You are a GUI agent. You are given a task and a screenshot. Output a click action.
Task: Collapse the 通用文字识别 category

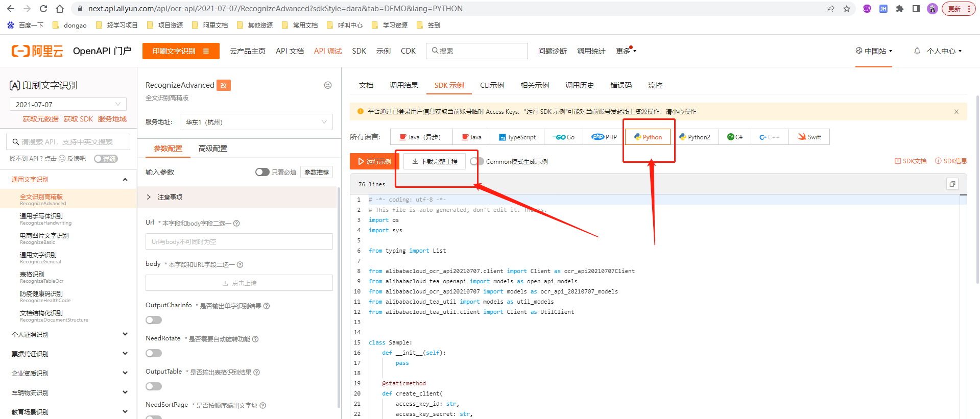[125, 179]
